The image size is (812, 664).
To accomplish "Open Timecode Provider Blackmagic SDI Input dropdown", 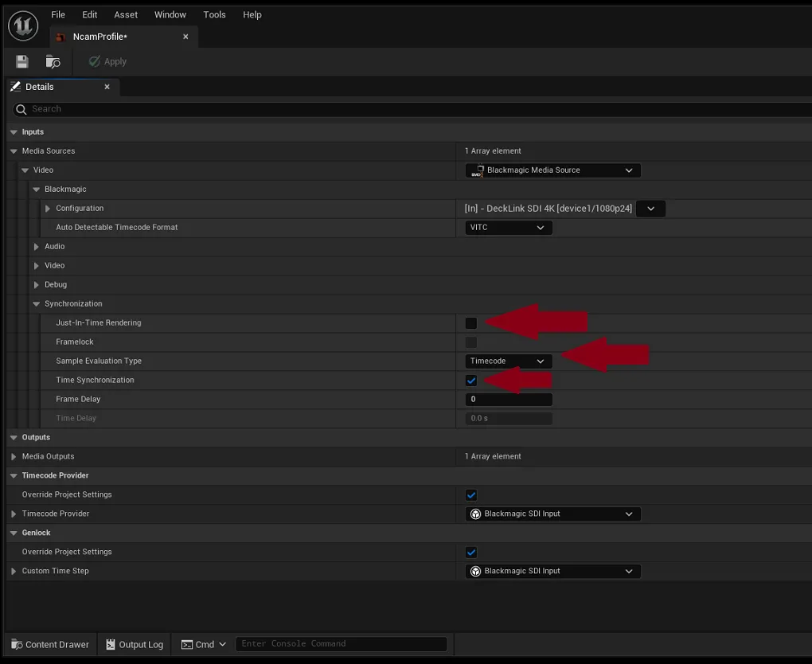I will coord(553,514).
